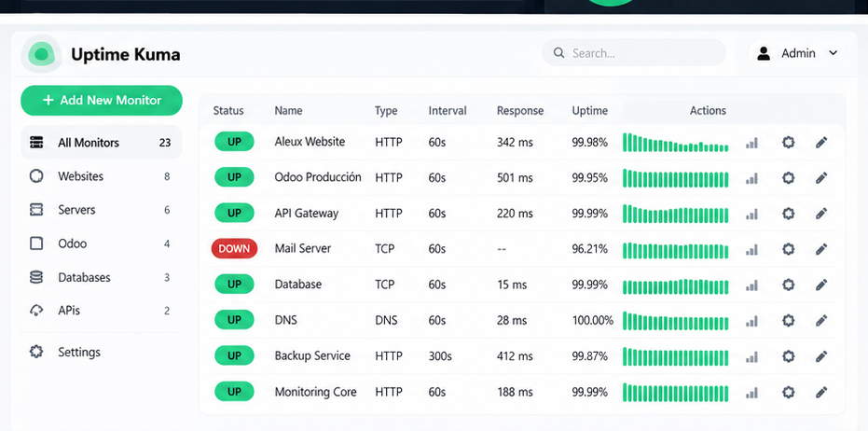Open the Servers category
Viewport: 868px width, 431px height.
[x=102, y=210]
